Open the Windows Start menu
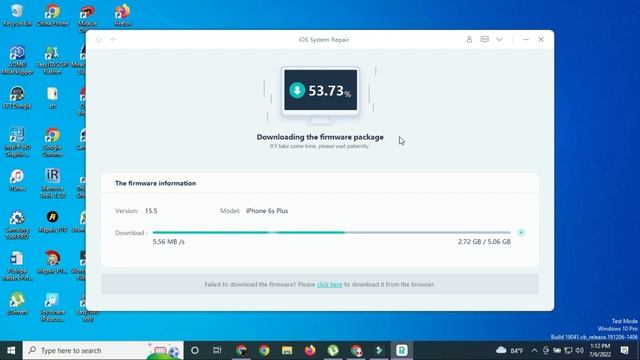The image size is (640, 360). coord(11,351)
